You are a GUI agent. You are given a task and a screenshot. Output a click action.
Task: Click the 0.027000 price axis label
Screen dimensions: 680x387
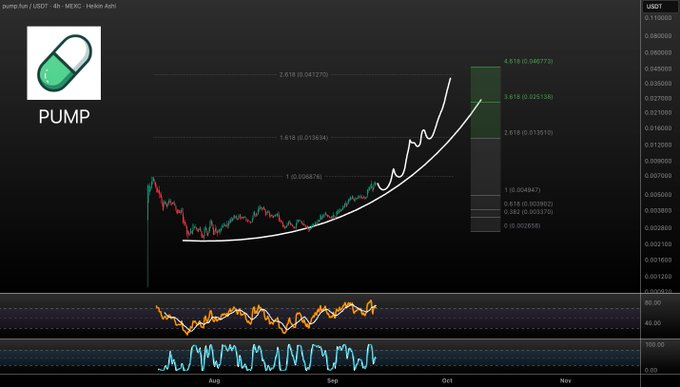point(658,98)
